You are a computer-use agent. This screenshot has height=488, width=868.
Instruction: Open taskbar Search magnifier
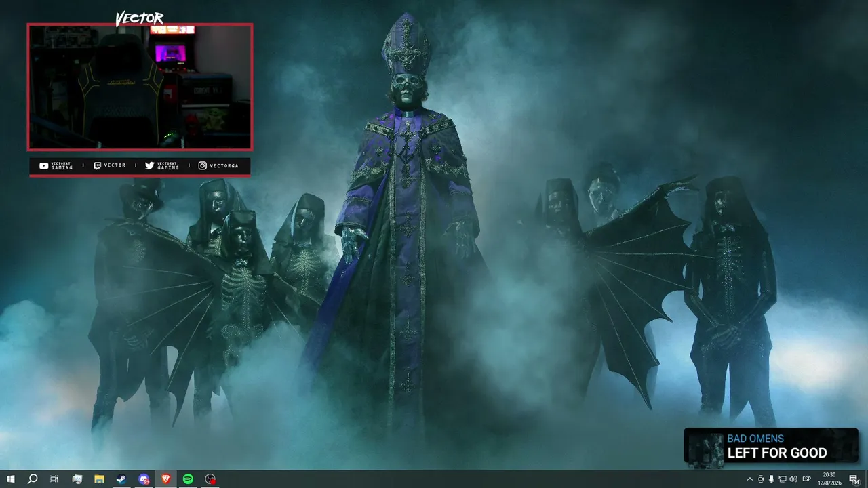point(32,479)
